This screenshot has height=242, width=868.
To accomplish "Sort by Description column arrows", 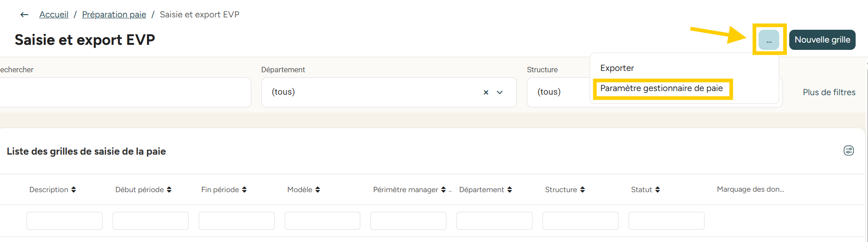I will pyautogui.click(x=74, y=189).
